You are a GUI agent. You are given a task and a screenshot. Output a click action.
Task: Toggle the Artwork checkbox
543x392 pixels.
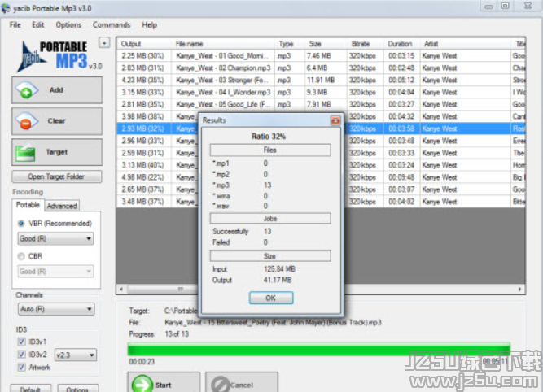coord(21,367)
